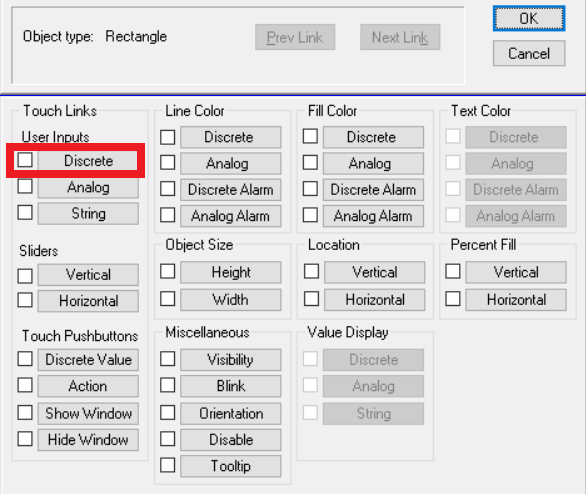Check the Discrete Value pushbutton checkbox
586x494 pixels.
25,359
